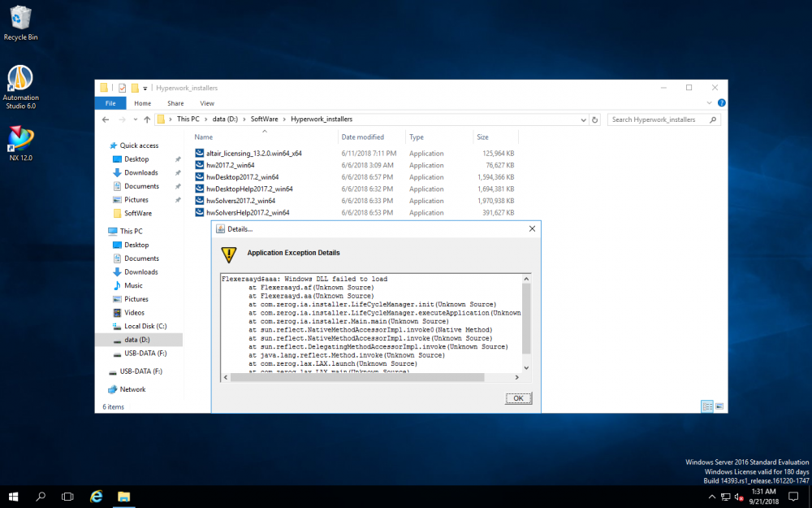Screen dimensions: 812x508
Task: Open Automation Studio 6.0 desktop shortcut
Action: [20, 87]
